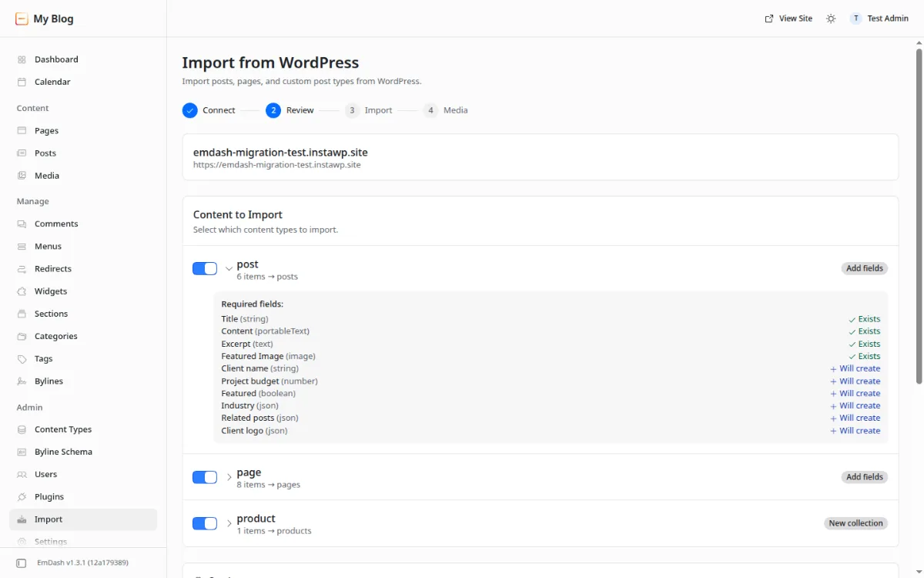The height and width of the screenshot is (578, 924).
Task: Click the "6 items → posts" text
Action: (267, 277)
